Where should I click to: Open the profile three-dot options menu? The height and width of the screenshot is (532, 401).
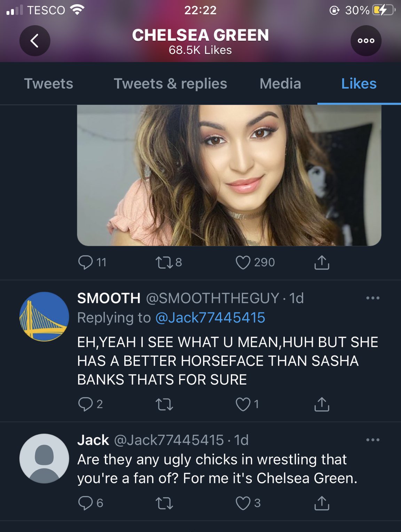tap(366, 41)
